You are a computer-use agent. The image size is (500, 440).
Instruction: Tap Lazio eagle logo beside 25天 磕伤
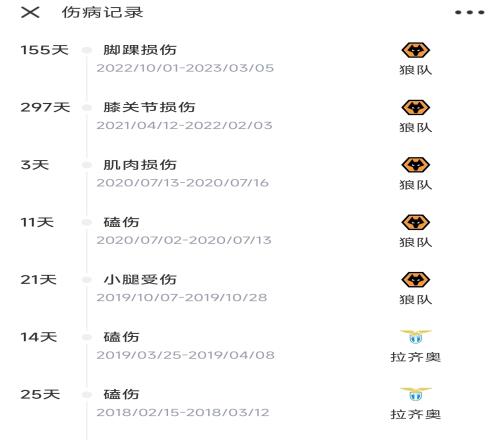point(415,394)
